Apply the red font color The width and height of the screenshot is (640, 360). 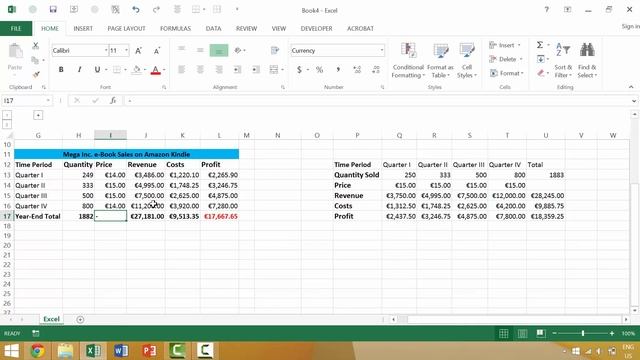click(x=155, y=70)
